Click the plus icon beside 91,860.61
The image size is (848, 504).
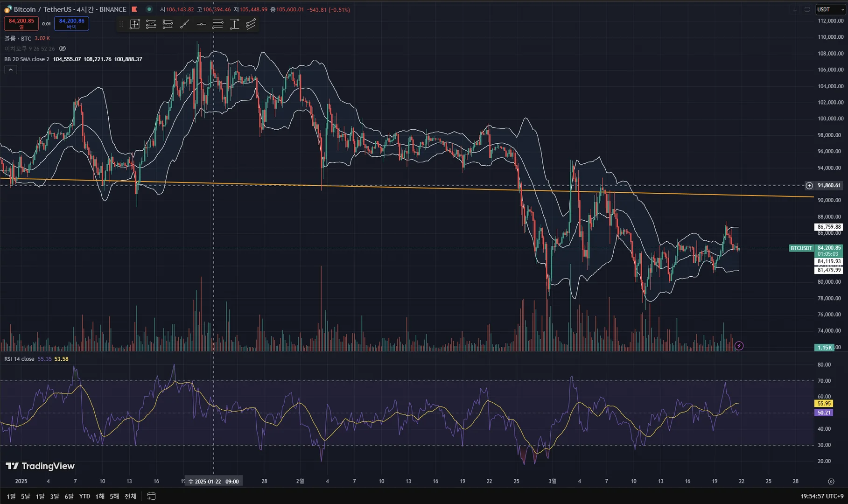[x=809, y=186]
